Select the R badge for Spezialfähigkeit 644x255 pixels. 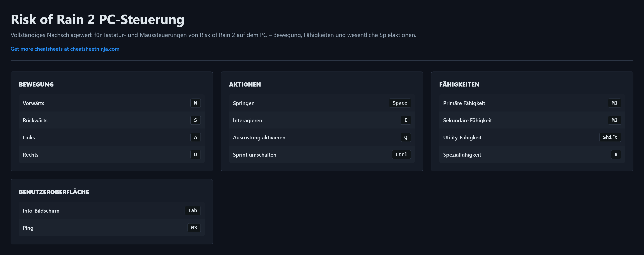(616, 155)
